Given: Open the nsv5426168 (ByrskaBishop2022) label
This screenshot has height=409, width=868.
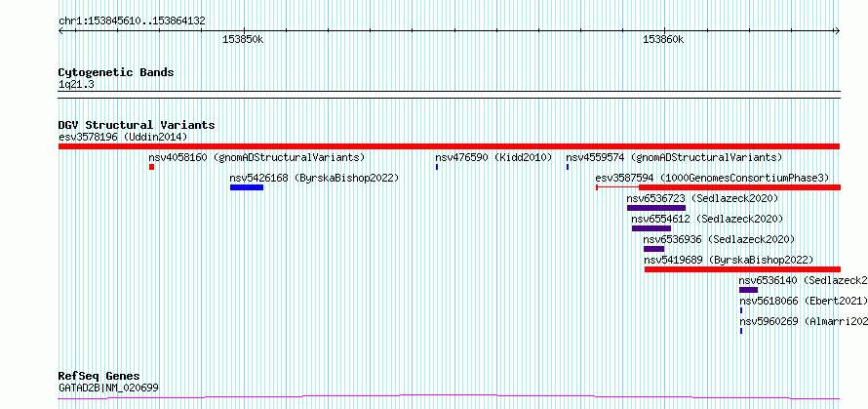Looking at the screenshot, I should pos(314,178).
